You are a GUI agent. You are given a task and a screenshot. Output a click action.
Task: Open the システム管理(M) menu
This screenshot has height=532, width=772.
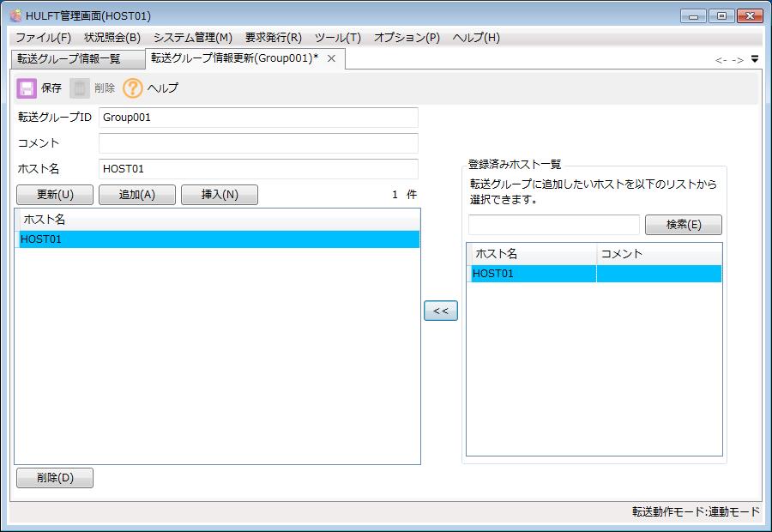(192, 38)
